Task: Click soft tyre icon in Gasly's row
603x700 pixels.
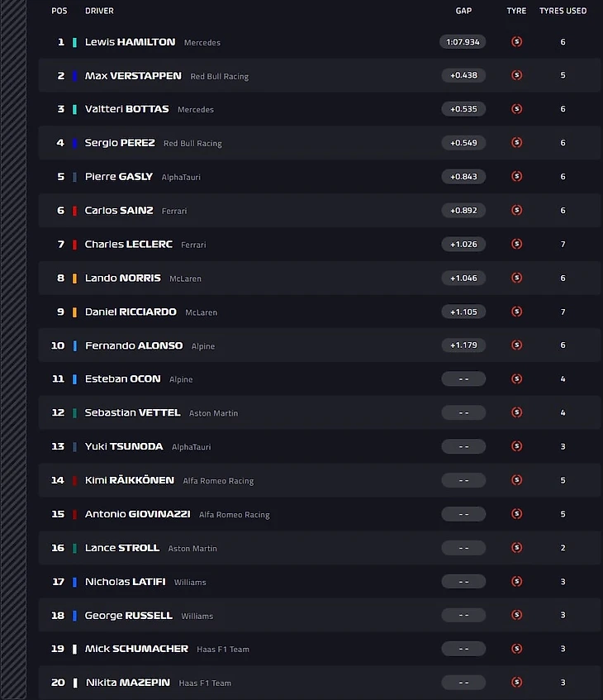Action: click(x=516, y=176)
